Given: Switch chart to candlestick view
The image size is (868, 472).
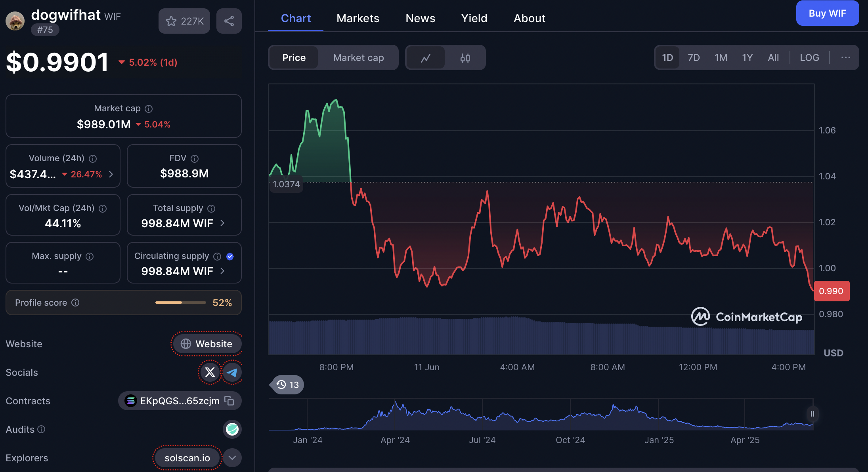Looking at the screenshot, I should pyautogui.click(x=465, y=58).
